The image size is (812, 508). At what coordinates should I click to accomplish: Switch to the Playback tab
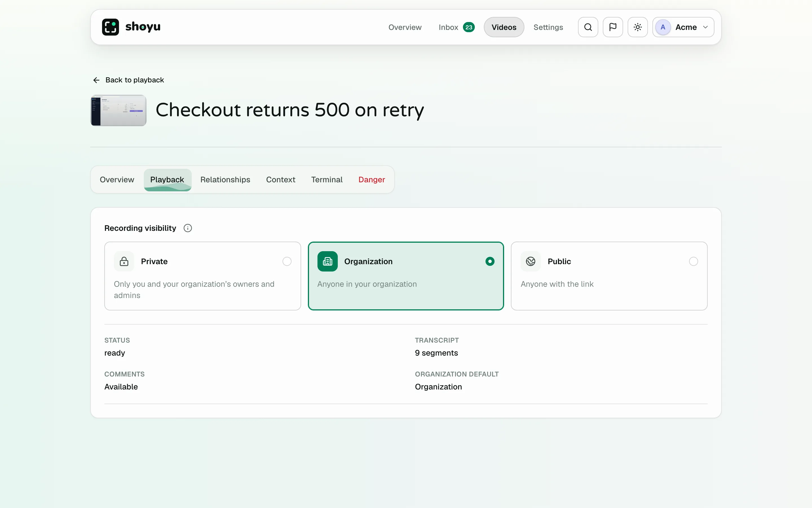click(167, 179)
